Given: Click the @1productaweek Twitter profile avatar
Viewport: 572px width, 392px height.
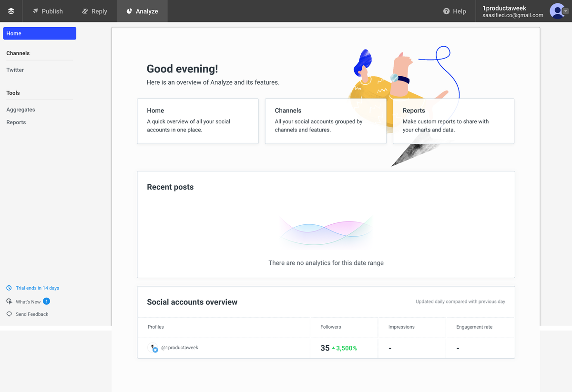Looking at the screenshot, I should (153, 348).
